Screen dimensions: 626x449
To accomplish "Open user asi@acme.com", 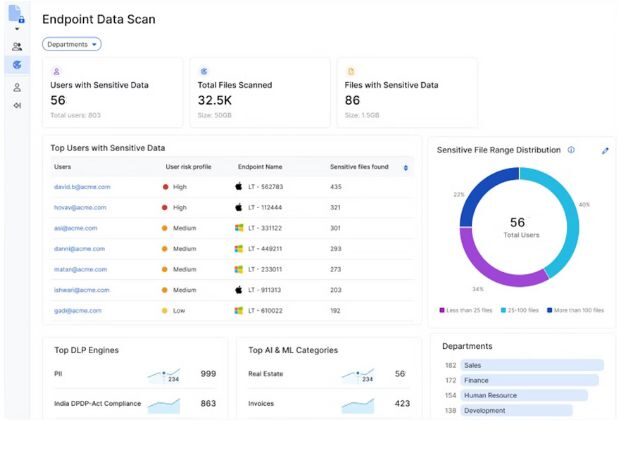I will click(75, 228).
